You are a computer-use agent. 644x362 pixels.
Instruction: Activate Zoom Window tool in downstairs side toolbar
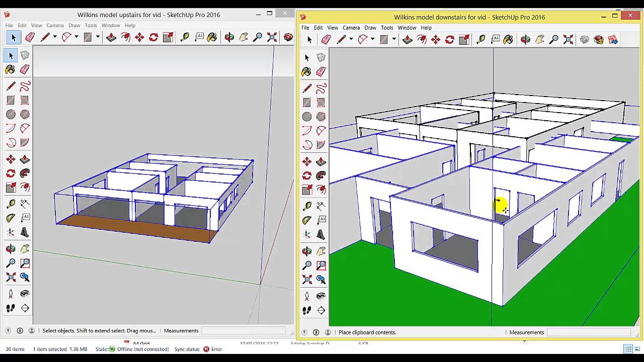pyautogui.click(x=321, y=265)
